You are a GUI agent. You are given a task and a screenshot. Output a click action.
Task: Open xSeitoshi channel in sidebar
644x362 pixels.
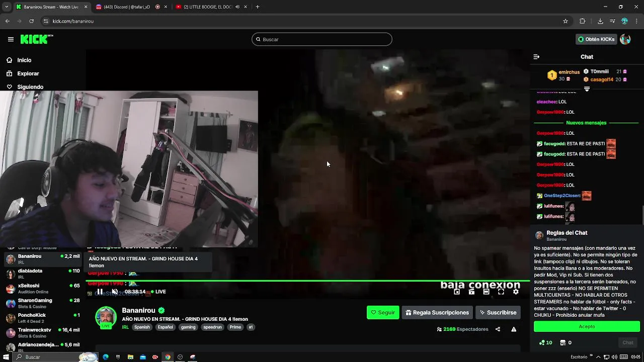(x=43, y=289)
